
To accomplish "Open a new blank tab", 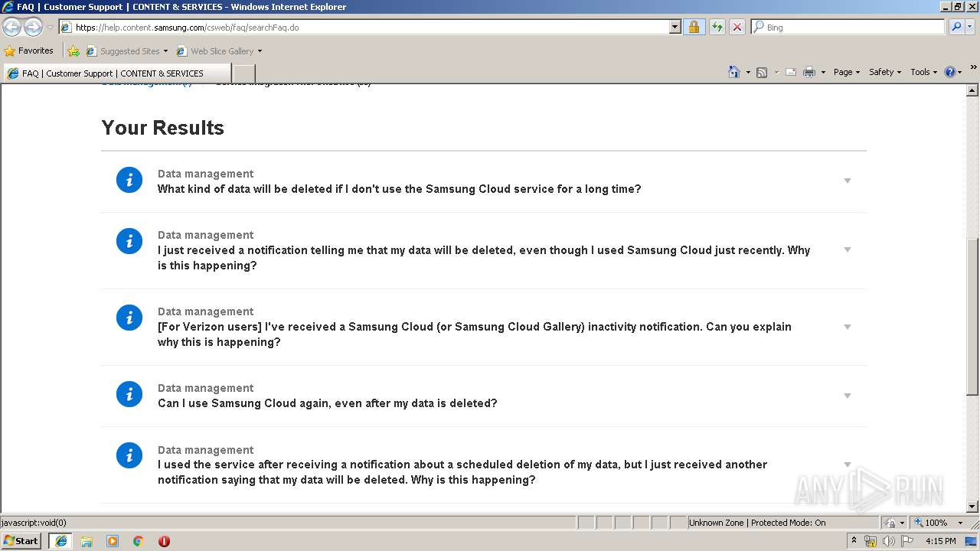I will (x=243, y=73).
